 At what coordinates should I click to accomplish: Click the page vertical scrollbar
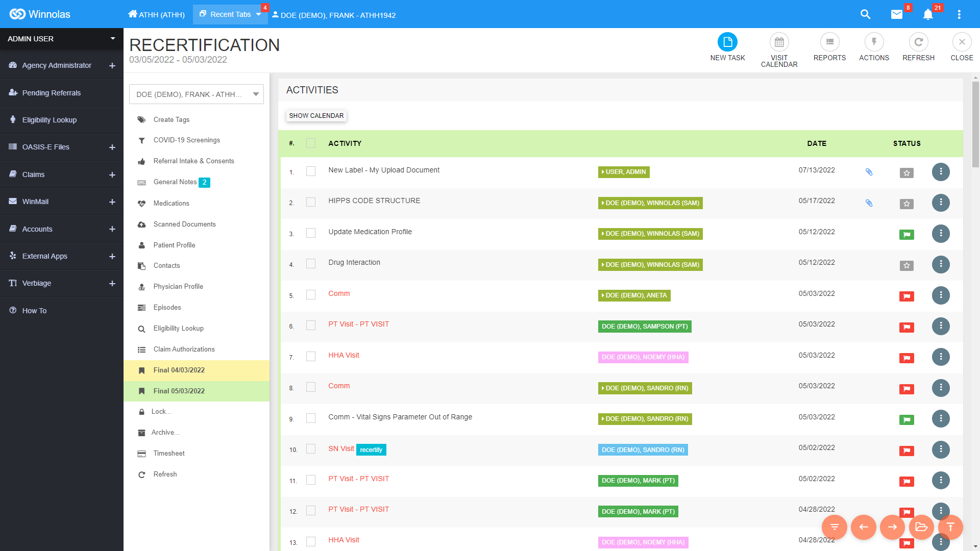(976, 125)
